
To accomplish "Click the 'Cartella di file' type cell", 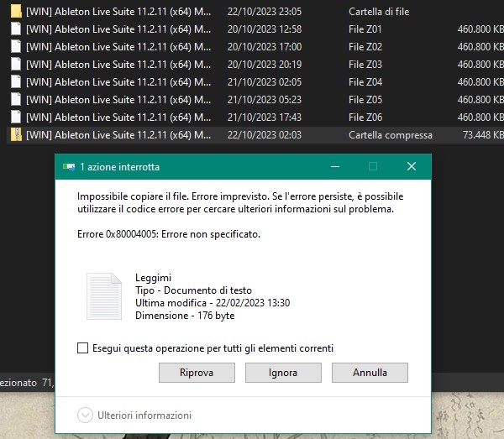I will [x=379, y=12].
